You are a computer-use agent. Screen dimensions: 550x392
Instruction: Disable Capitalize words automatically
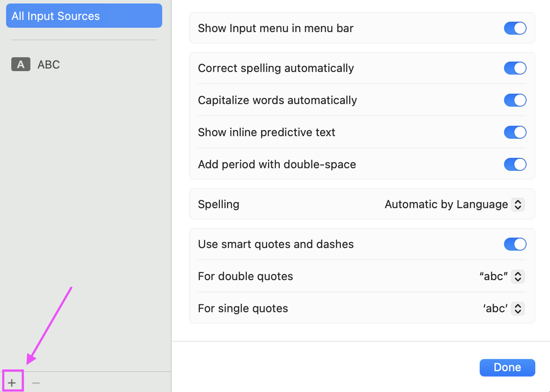coord(515,100)
